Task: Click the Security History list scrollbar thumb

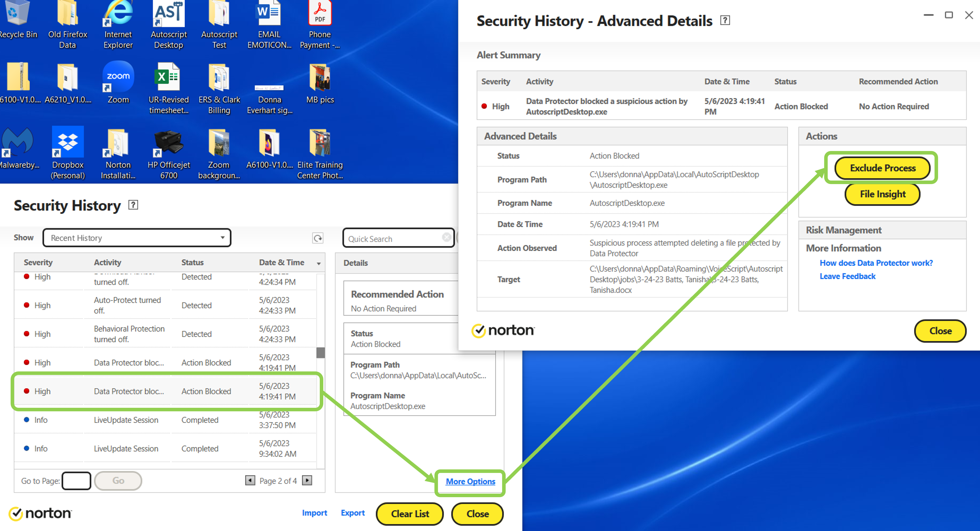Action: point(321,352)
